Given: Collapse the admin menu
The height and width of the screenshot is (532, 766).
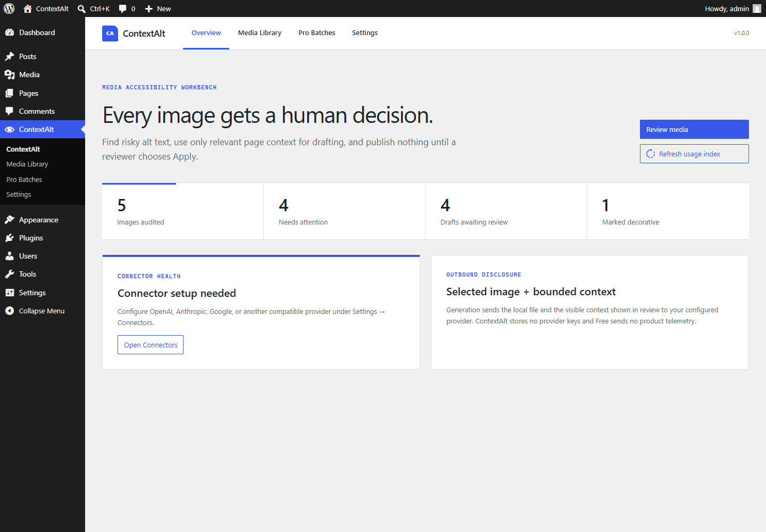Looking at the screenshot, I should point(43,311).
